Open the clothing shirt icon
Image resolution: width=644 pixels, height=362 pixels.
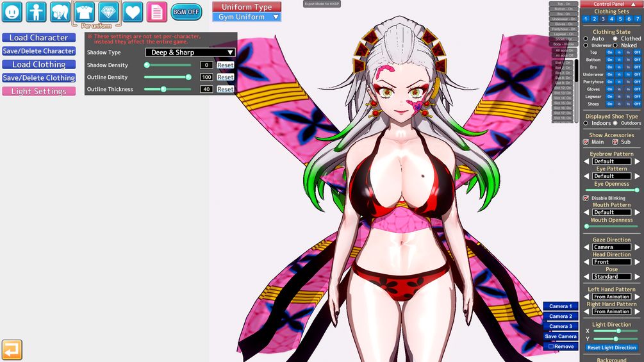[84, 12]
